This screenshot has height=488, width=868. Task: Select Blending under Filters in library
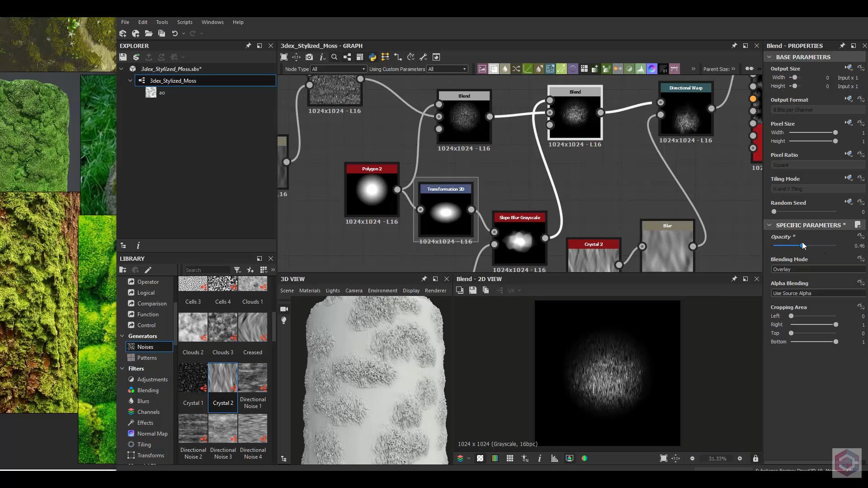[148, 390]
